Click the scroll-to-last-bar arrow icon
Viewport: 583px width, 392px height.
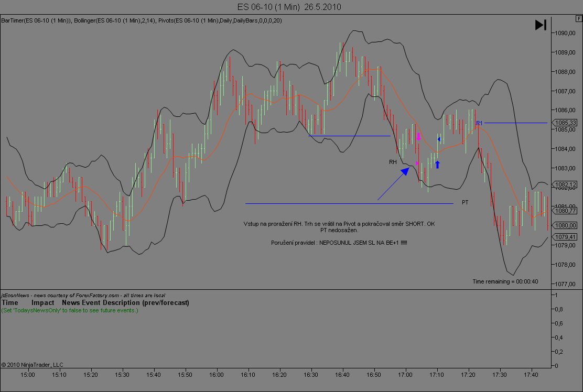click(x=541, y=25)
